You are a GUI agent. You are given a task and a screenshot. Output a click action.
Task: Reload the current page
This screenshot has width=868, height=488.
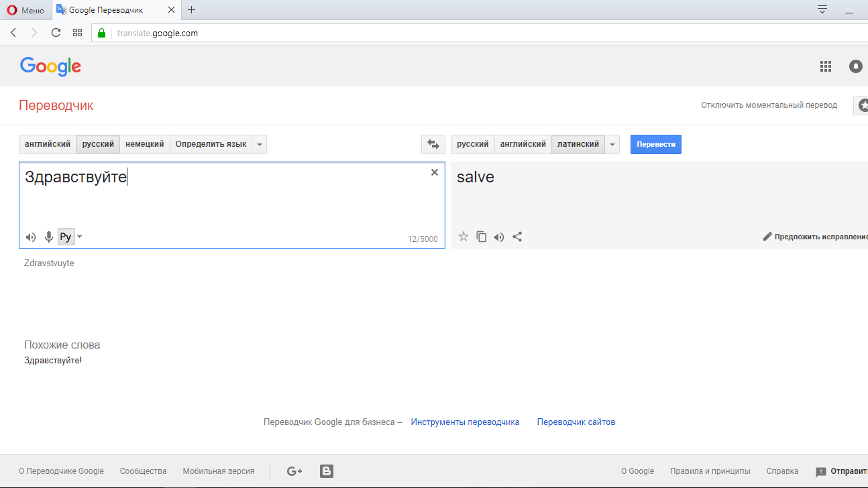click(x=56, y=32)
